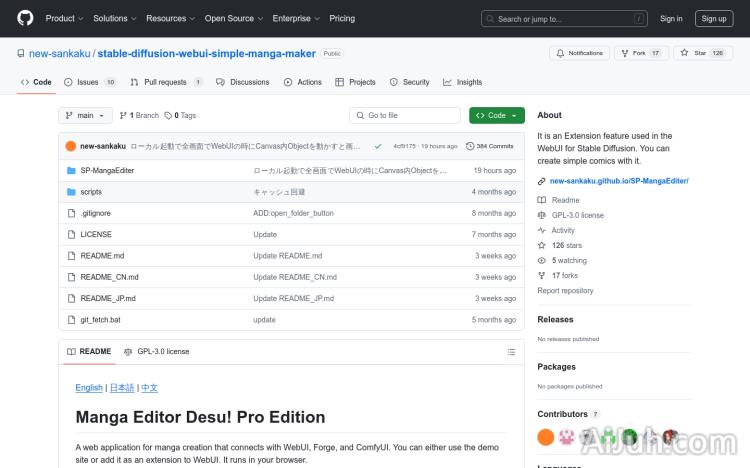Select the GPL-3.0 license tab
Screen dimensions: 750x468
(x=156, y=352)
